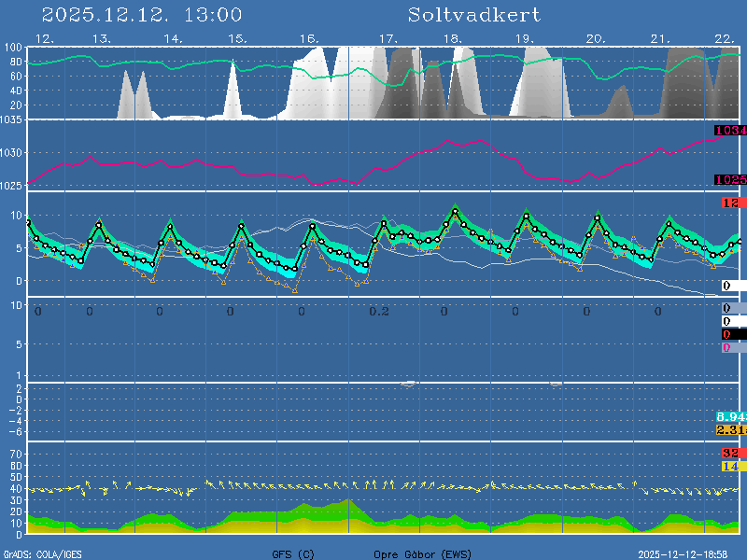The width and height of the screenshot is (747, 560).
Task: Select the yellow 14 wind speed badge
Action: click(731, 466)
